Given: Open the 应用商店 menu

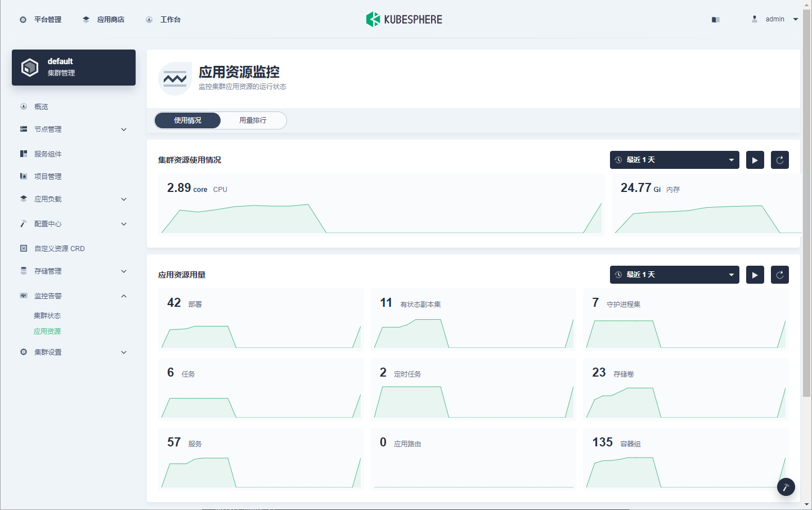Looking at the screenshot, I should 104,20.
